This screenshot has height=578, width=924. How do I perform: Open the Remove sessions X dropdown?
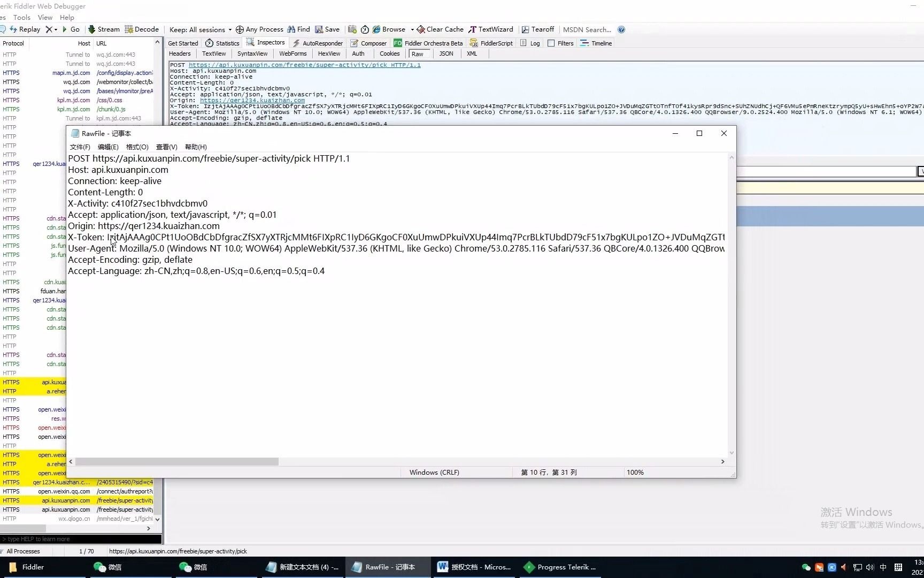tap(51, 29)
